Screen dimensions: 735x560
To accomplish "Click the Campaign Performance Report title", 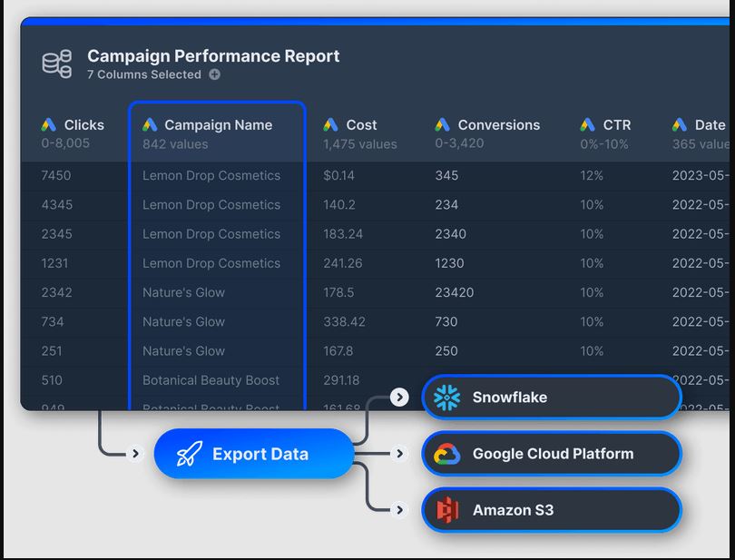I will (213, 55).
